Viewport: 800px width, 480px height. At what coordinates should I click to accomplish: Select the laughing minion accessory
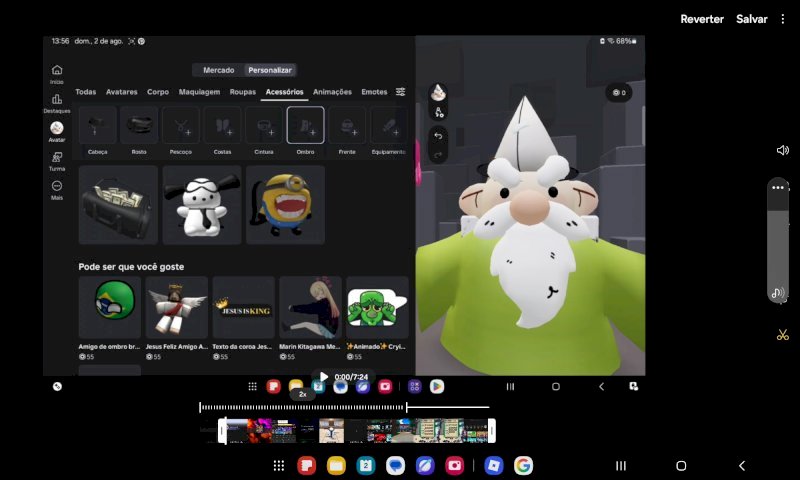[x=285, y=205]
